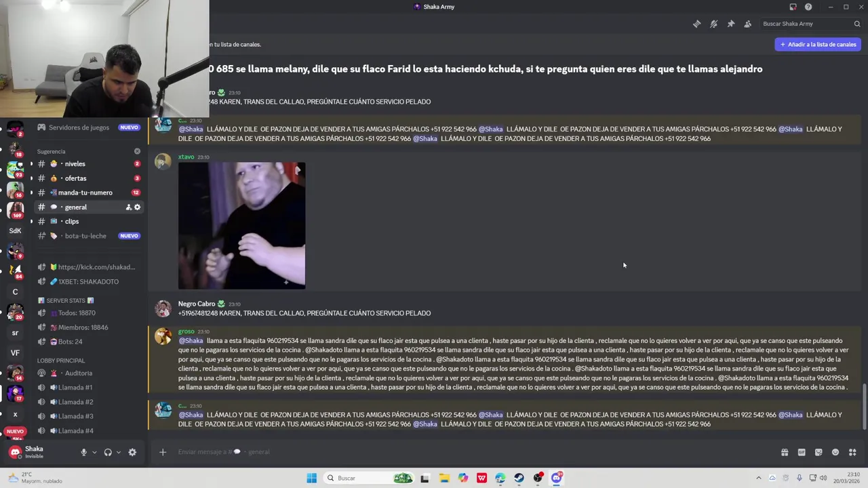Image resolution: width=868 pixels, height=488 pixels.
Task: Expand the ofertas channel arrow
Action: coord(31,178)
